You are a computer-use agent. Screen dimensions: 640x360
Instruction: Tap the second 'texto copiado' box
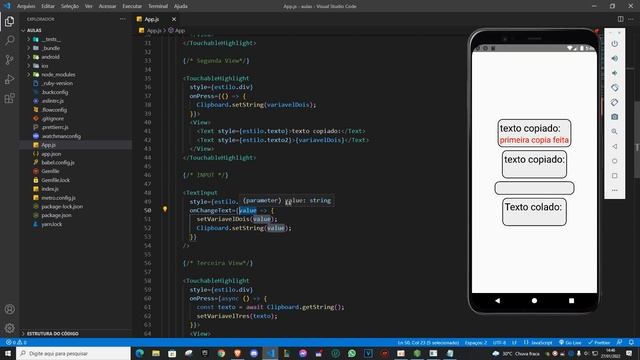[534, 164]
